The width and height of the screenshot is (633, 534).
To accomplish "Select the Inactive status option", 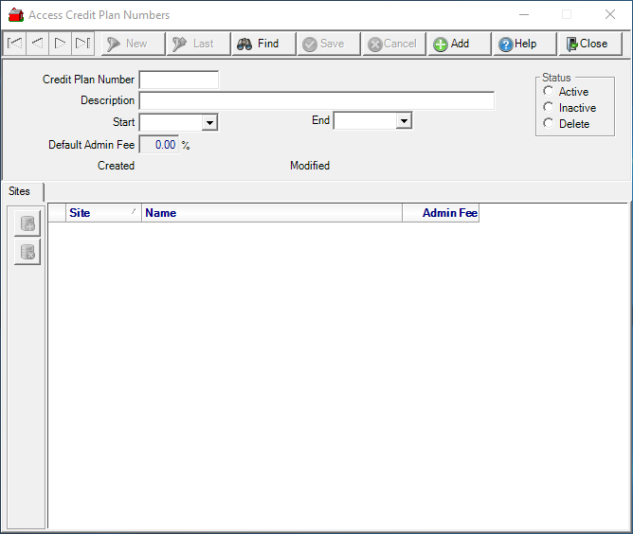I will [x=548, y=108].
